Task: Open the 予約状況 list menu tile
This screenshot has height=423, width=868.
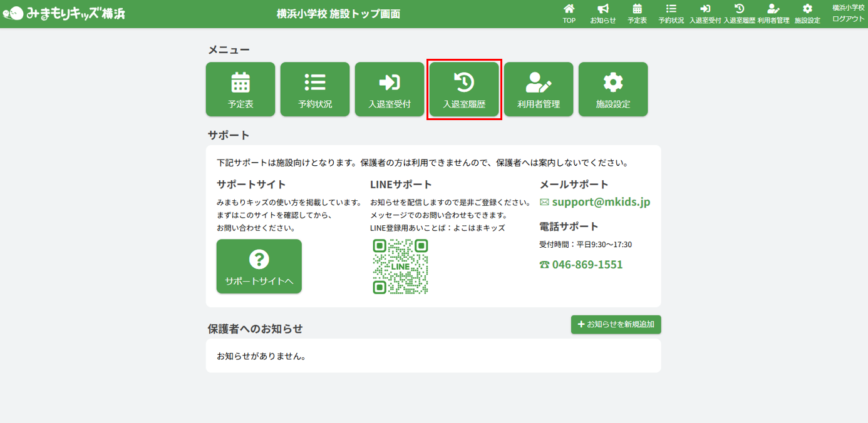Action: (315, 89)
